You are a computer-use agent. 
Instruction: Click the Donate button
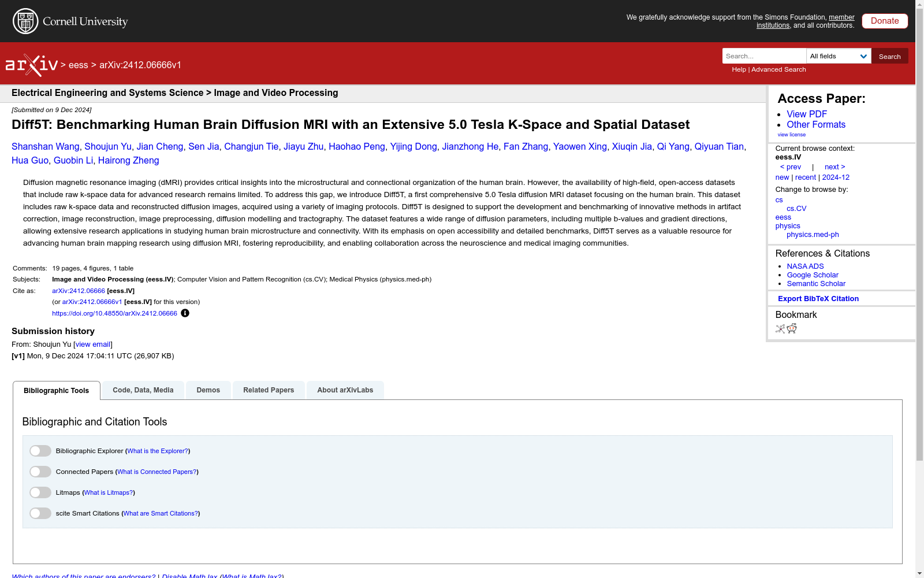pyautogui.click(x=885, y=21)
